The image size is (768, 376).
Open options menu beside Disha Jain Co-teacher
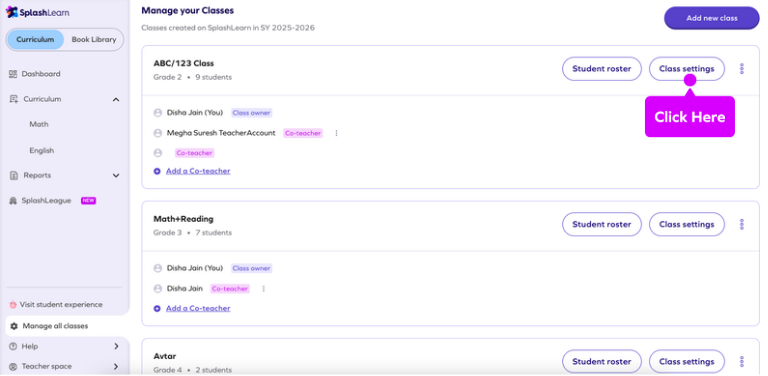[264, 289]
